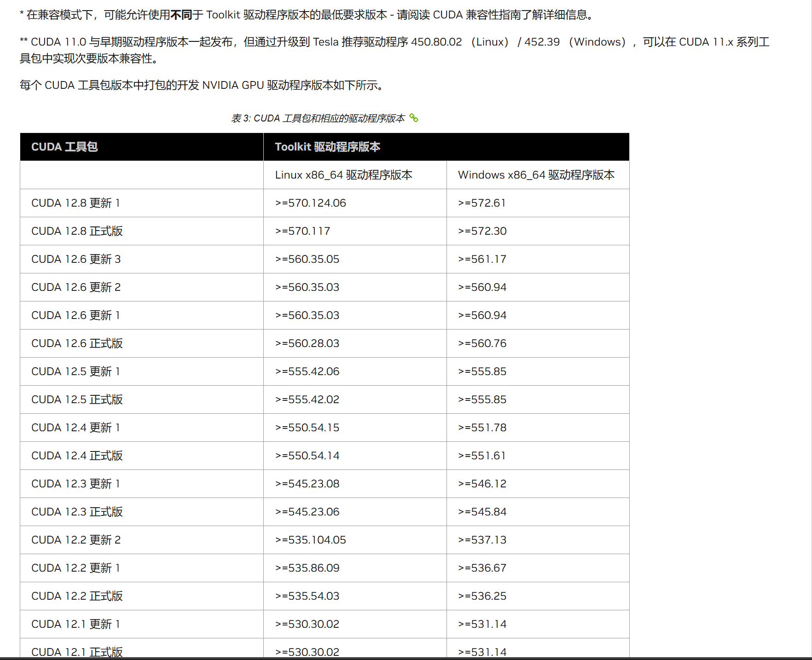
Task: Select the 'CUDA 12.5 更新 1' row label
Action: tap(76, 371)
